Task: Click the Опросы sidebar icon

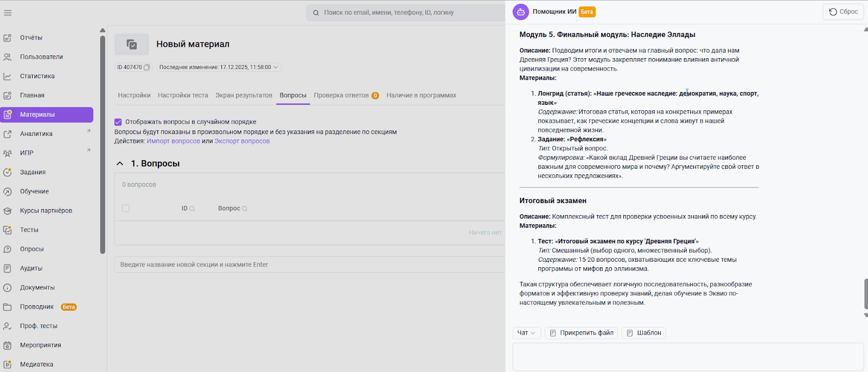Action: (8, 249)
